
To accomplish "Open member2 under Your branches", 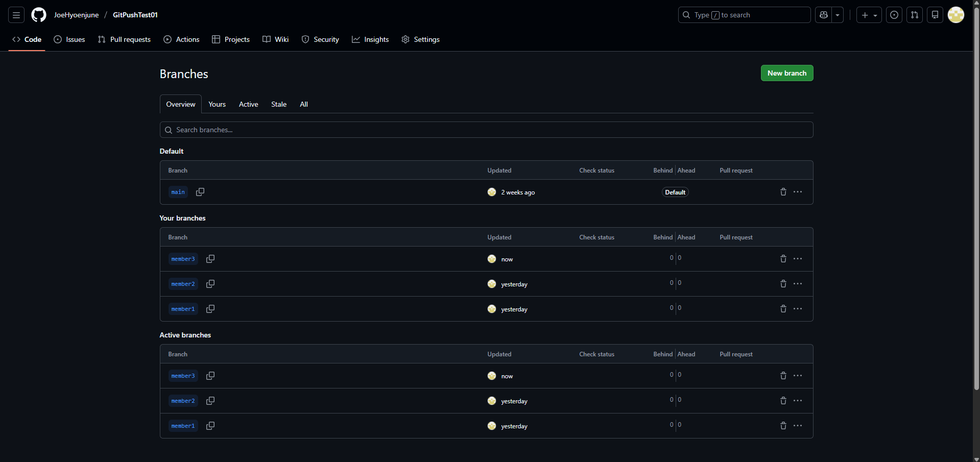I will (x=183, y=284).
